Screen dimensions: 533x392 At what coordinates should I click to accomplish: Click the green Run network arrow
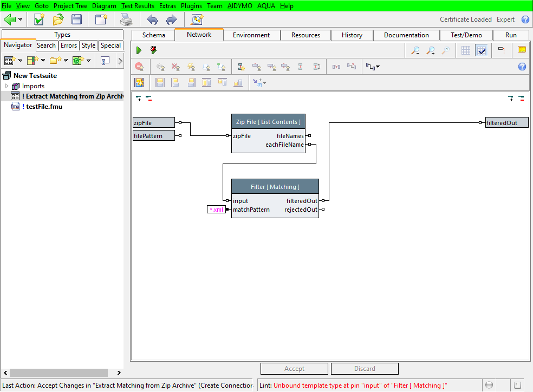tap(139, 50)
